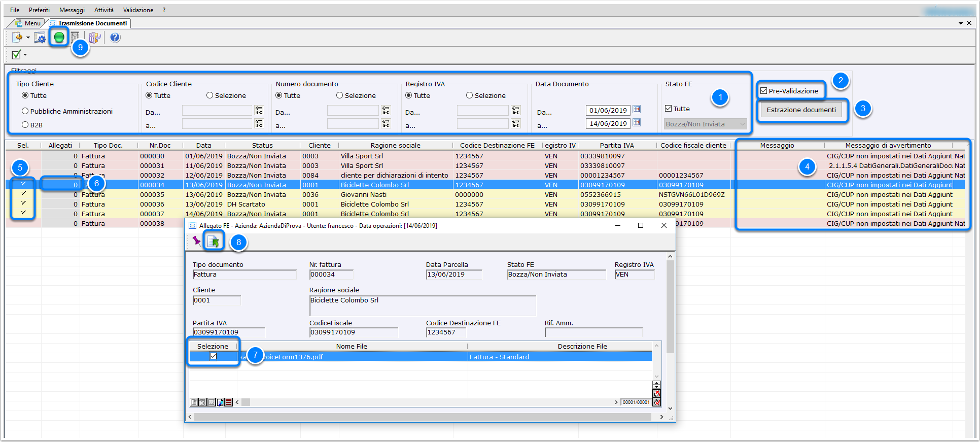Open the calendar picker for the 14/06/2019 date
The height and width of the screenshot is (442, 980).
[637, 123]
